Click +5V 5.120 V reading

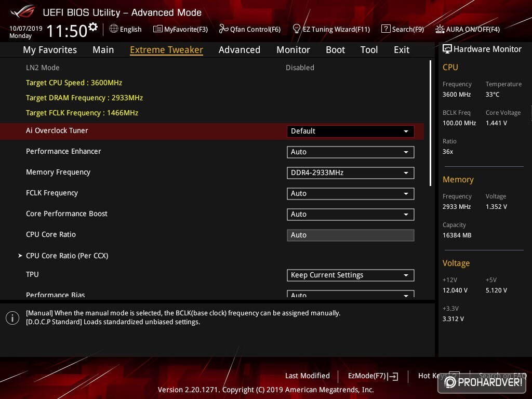click(x=496, y=290)
